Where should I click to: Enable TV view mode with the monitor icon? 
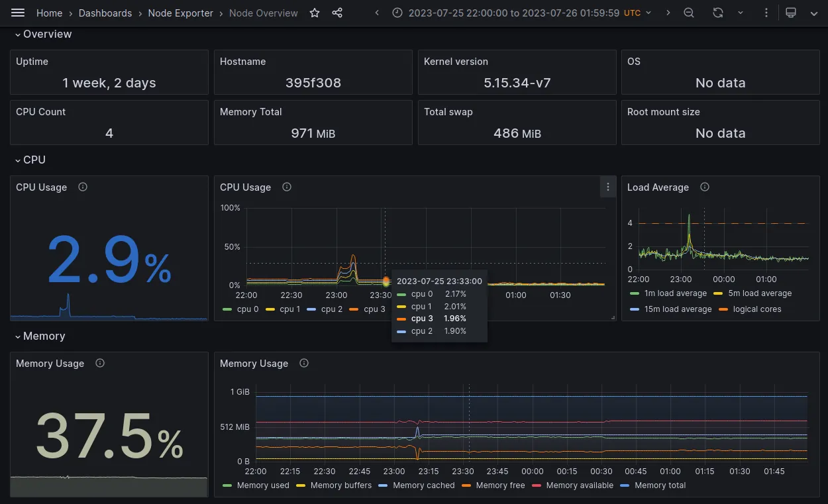coord(792,13)
